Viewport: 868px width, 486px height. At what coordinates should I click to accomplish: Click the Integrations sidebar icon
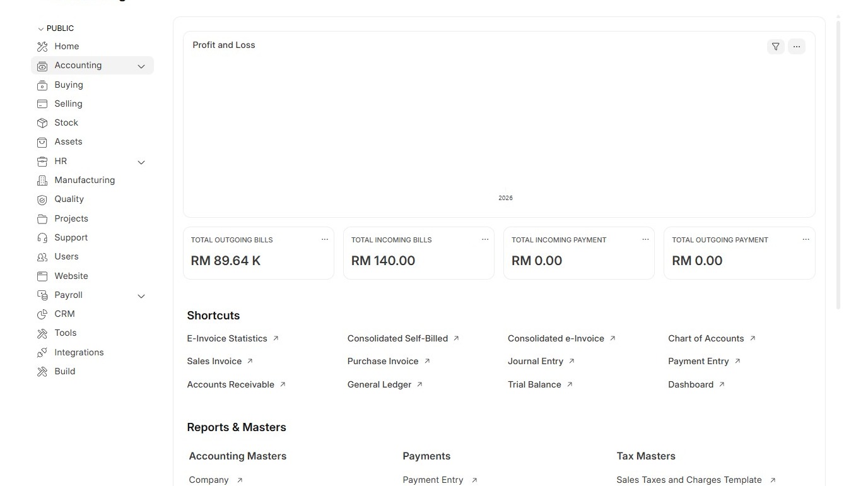tap(42, 353)
